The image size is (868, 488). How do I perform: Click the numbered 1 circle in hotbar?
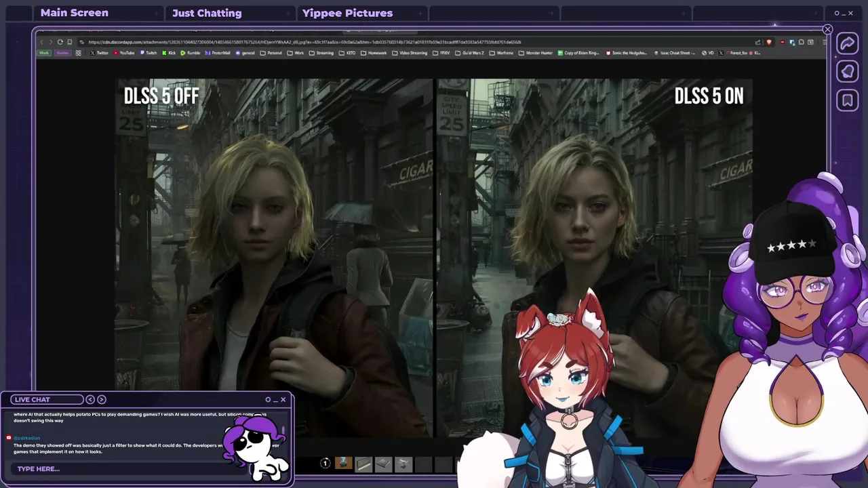[325, 463]
